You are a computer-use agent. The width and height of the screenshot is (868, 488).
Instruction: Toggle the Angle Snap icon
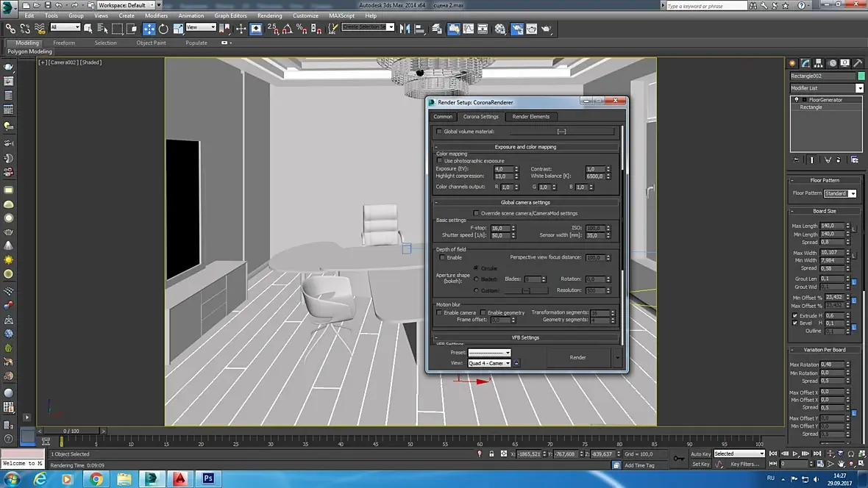(x=287, y=29)
